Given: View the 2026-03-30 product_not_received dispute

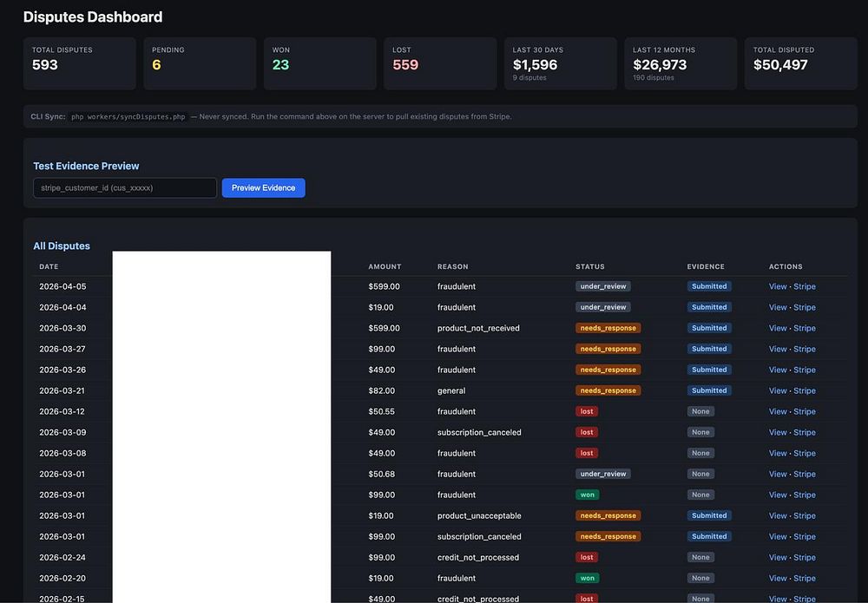Looking at the screenshot, I should click(x=777, y=328).
